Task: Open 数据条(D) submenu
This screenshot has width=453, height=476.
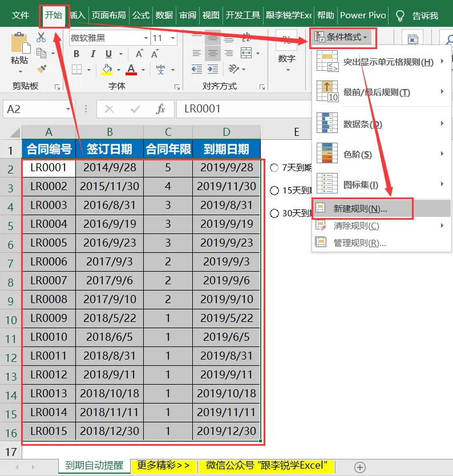Action: click(x=382, y=123)
